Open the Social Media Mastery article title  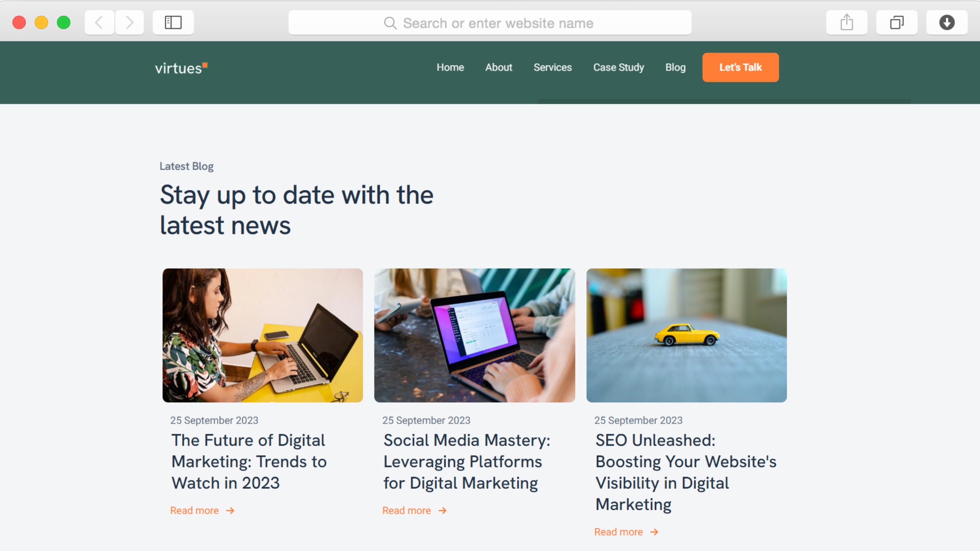point(466,462)
